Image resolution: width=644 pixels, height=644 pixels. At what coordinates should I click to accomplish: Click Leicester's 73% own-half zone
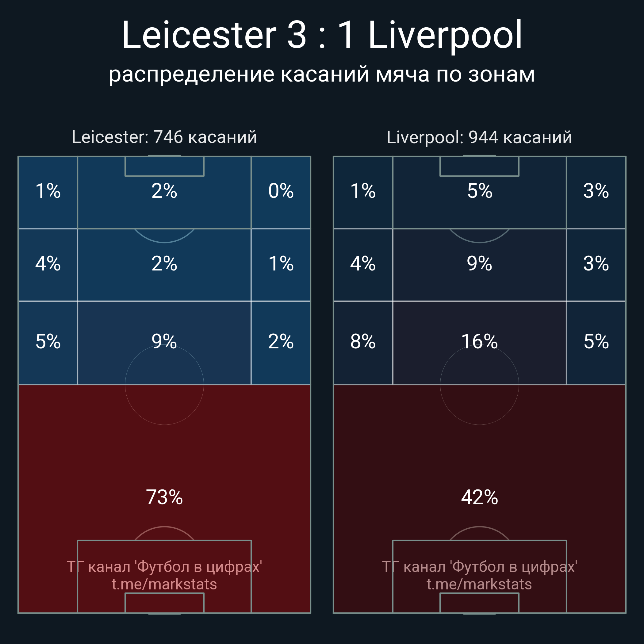click(164, 499)
